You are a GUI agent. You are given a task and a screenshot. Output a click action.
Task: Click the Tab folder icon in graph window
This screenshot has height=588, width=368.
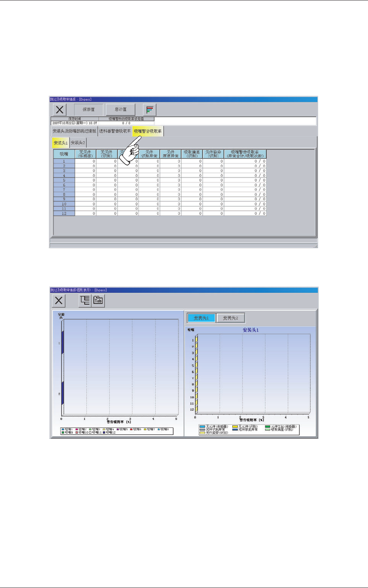coord(98,301)
